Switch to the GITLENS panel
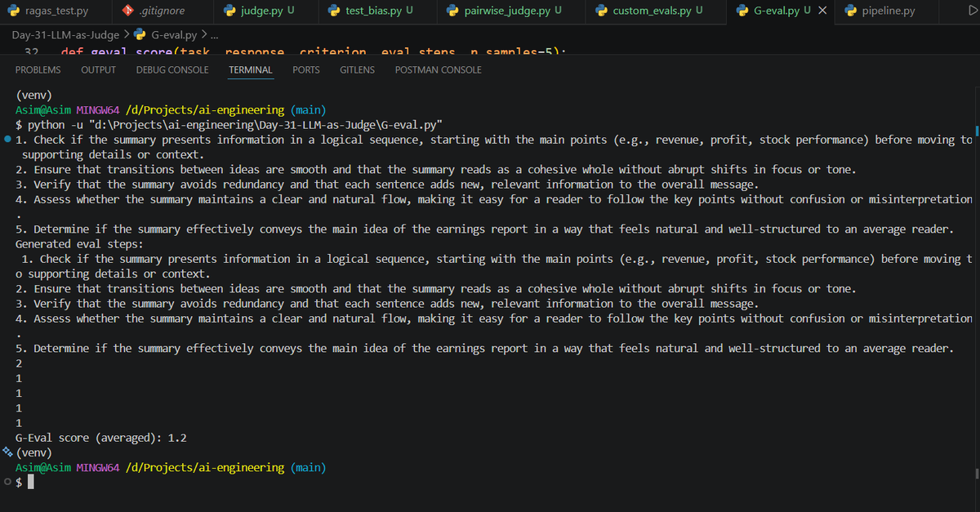The width and height of the screenshot is (980, 512). pos(357,70)
